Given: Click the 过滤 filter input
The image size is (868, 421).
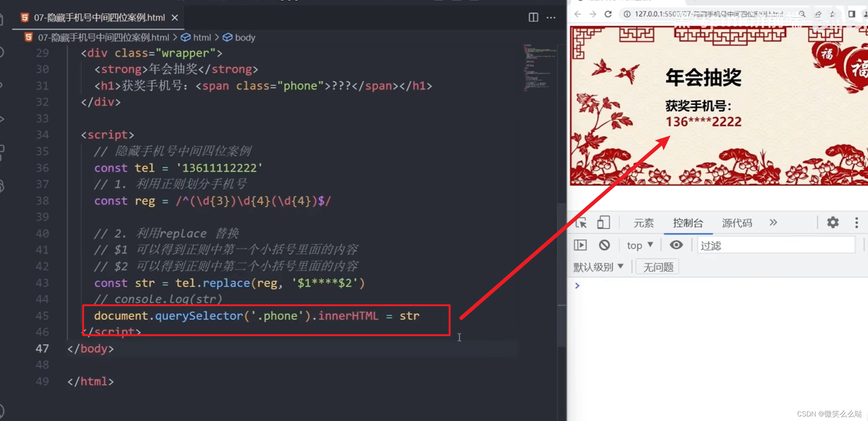Looking at the screenshot, I should 776,245.
